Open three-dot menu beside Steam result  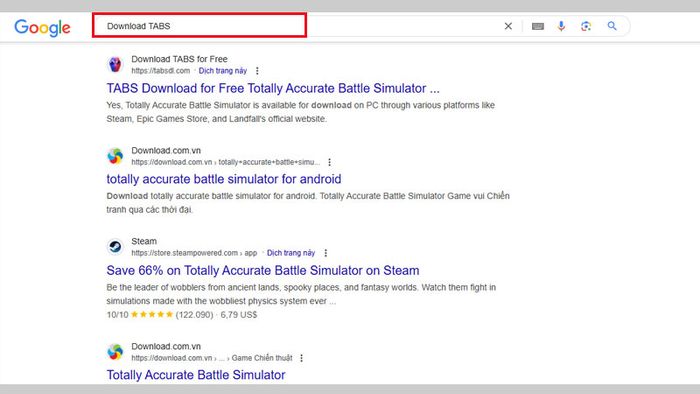tap(326, 253)
